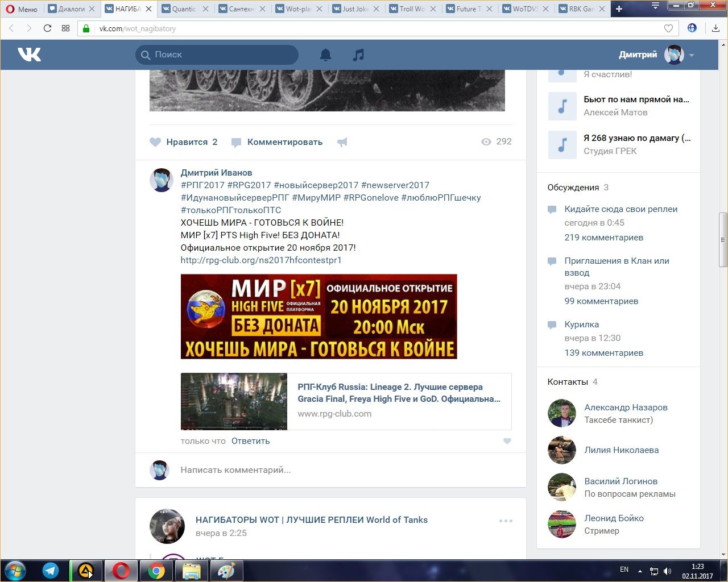Click the share megaphone icon under post
Viewport: 728px width, 582px height.
(x=342, y=142)
